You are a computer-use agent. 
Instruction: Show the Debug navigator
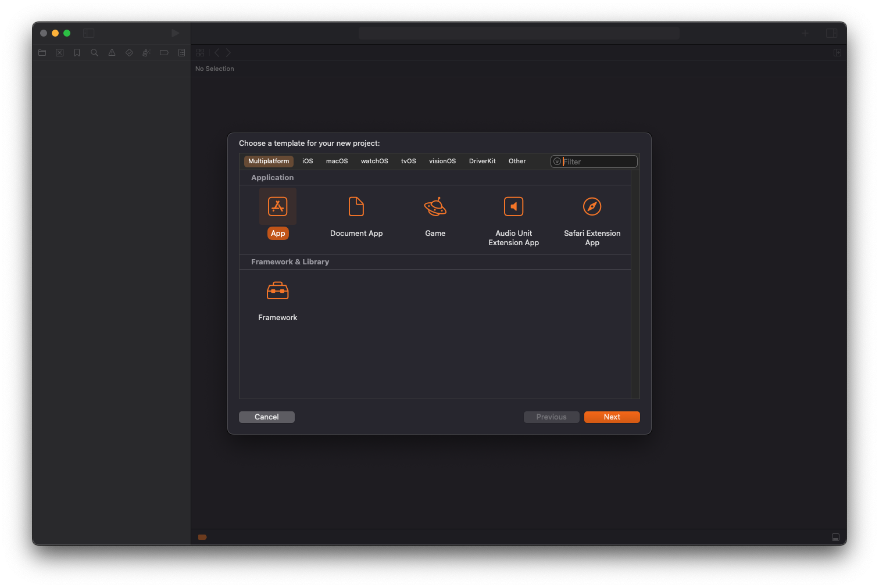(146, 53)
